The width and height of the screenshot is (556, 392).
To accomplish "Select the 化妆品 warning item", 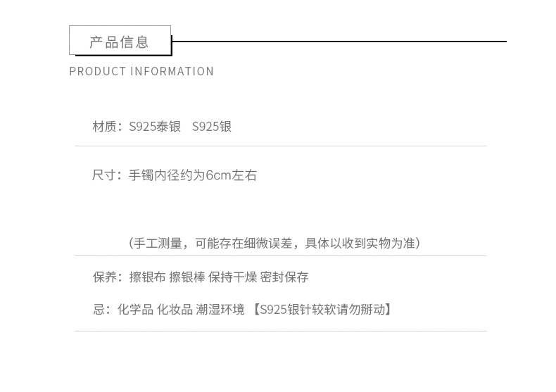I will pos(175,309).
